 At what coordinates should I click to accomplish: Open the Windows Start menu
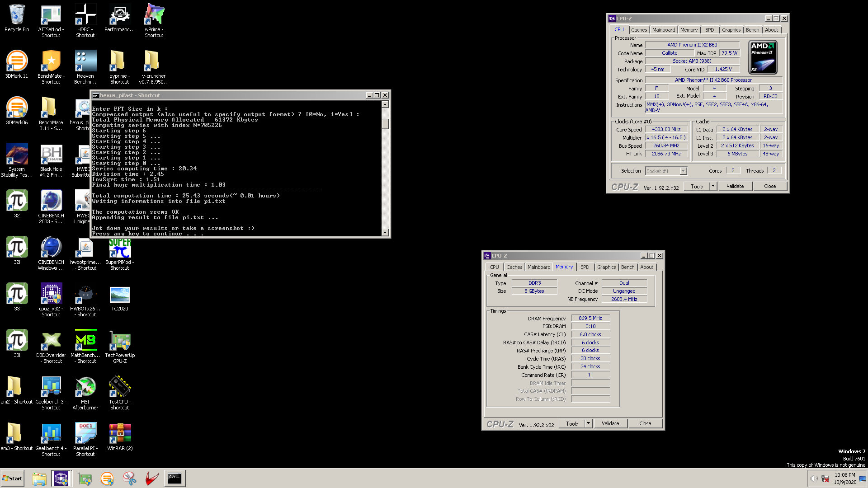(13, 479)
